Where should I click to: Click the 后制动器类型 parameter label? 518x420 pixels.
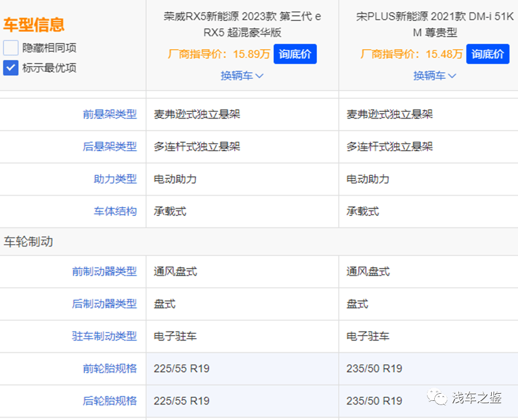click(x=104, y=304)
